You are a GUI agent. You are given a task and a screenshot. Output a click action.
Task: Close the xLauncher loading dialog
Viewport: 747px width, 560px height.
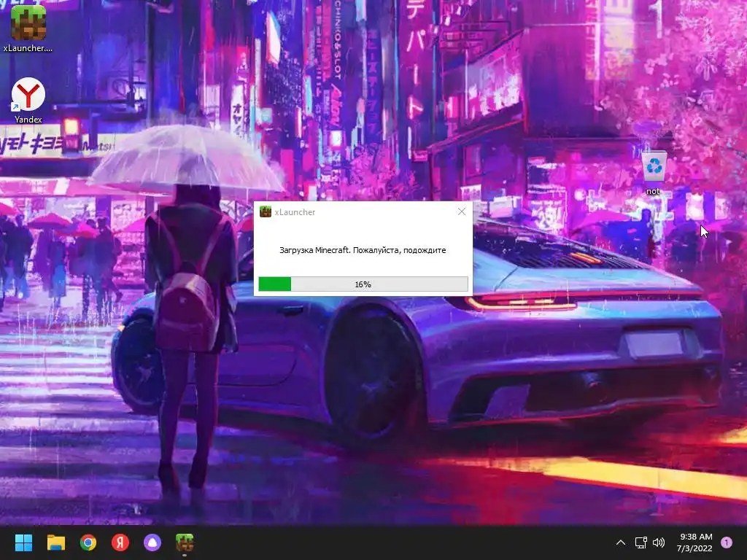(x=462, y=211)
